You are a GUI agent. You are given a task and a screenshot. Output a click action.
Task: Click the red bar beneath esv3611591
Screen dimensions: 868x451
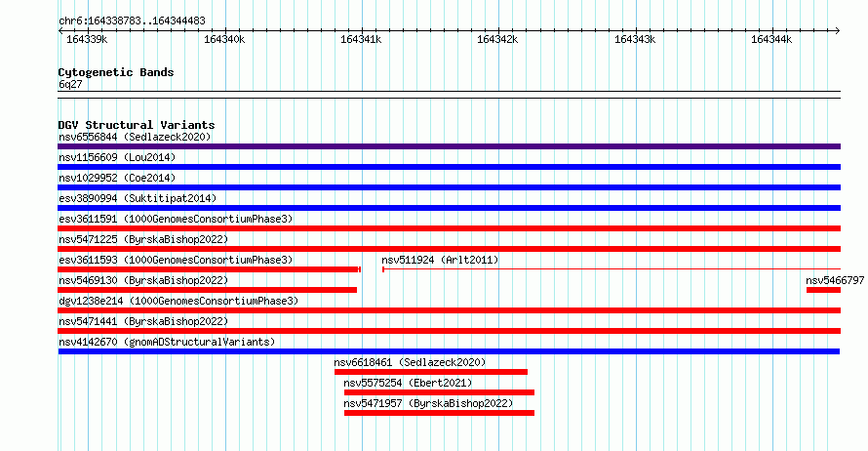pyautogui.click(x=449, y=228)
